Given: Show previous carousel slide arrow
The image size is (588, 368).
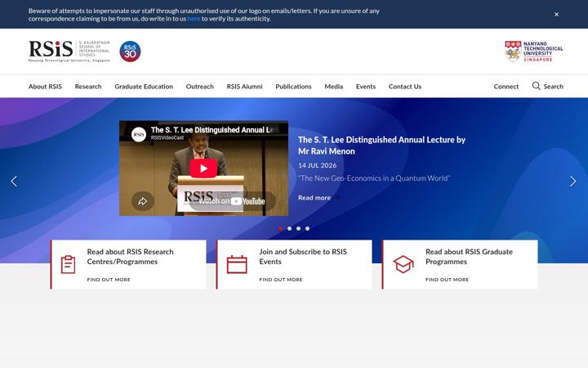Looking at the screenshot, I should (14, 182).
